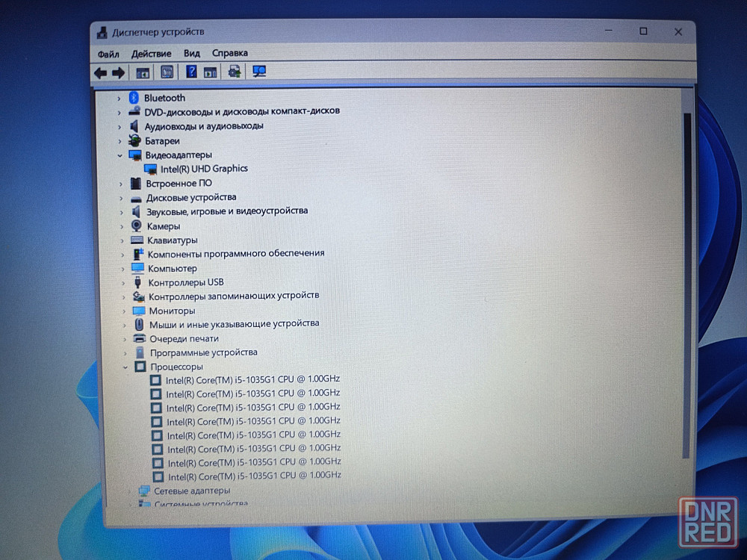Click the Forward arrow toolbar button
This screenshot has width=747, height=560.
[118, 73]
